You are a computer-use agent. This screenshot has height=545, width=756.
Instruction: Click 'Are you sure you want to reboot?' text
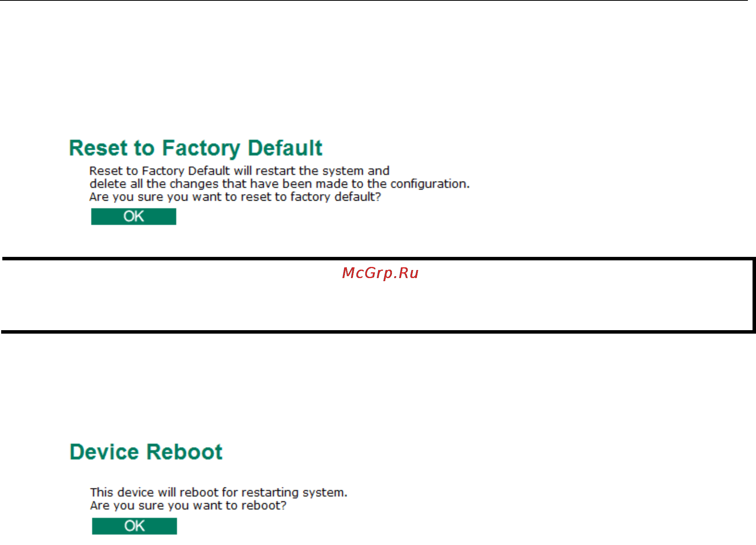188,506
